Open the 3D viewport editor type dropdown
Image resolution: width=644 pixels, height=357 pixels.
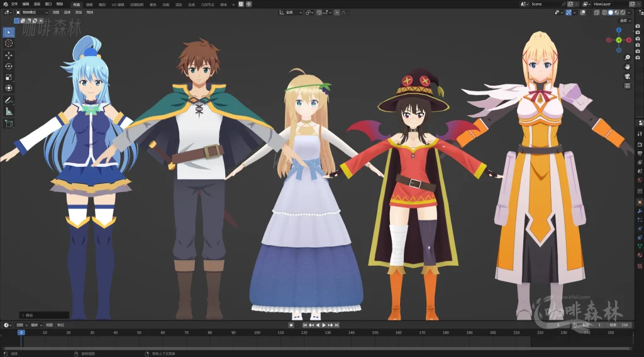click(8, 13)
